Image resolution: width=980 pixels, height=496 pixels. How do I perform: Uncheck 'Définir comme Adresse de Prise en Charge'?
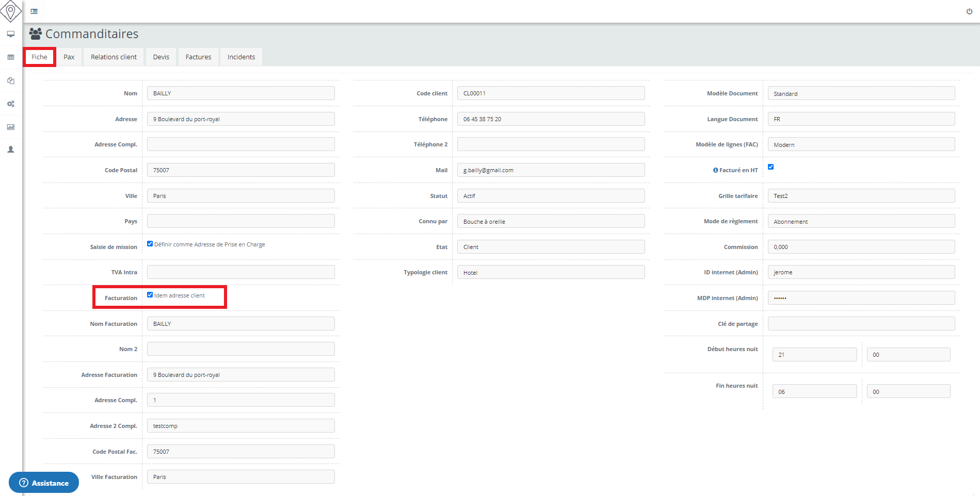(x=150, y=243)
